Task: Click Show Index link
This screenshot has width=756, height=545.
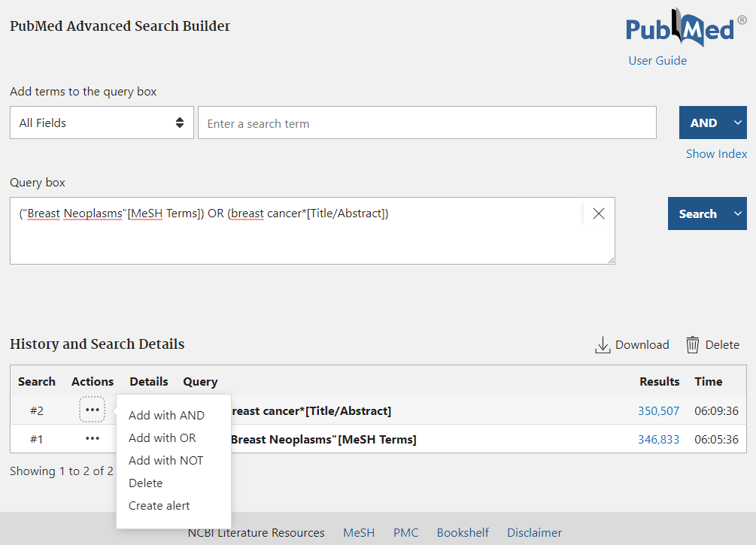Action: [716, 153]
